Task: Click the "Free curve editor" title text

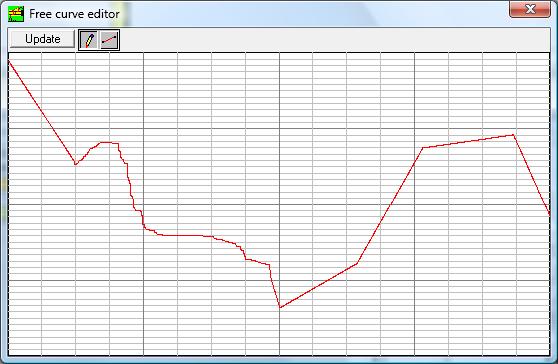Action: [x=74, y=14]
